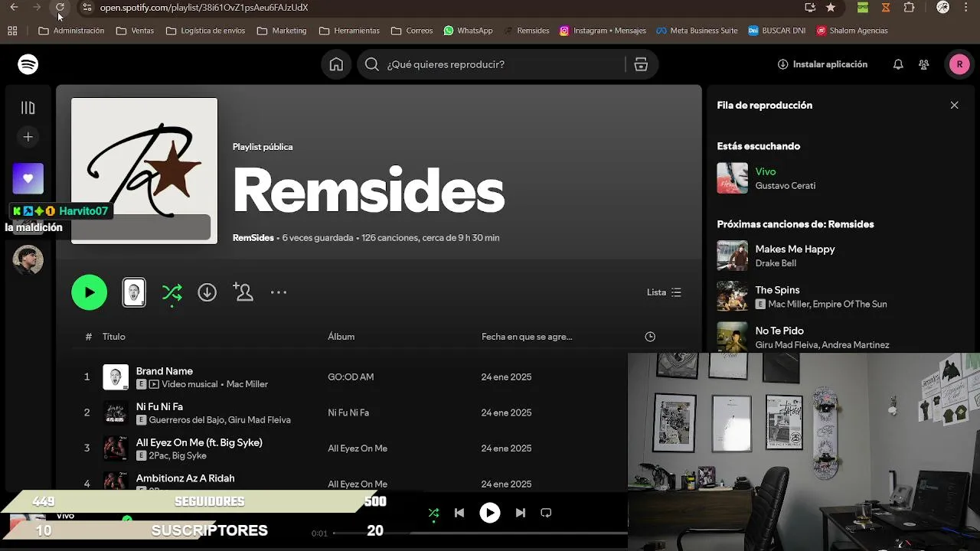
Task: Open the Lista view dropdown
Action: point(664,292)
